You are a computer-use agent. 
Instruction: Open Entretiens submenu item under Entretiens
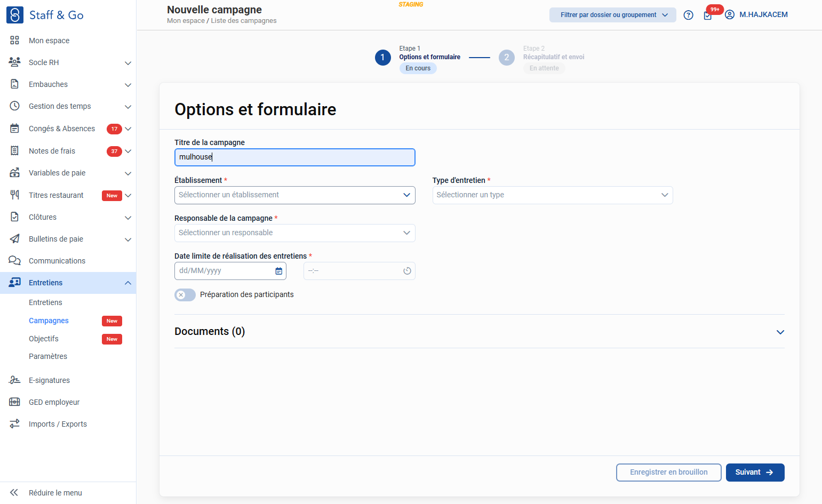pyautogui.click(x=45, y=302)
